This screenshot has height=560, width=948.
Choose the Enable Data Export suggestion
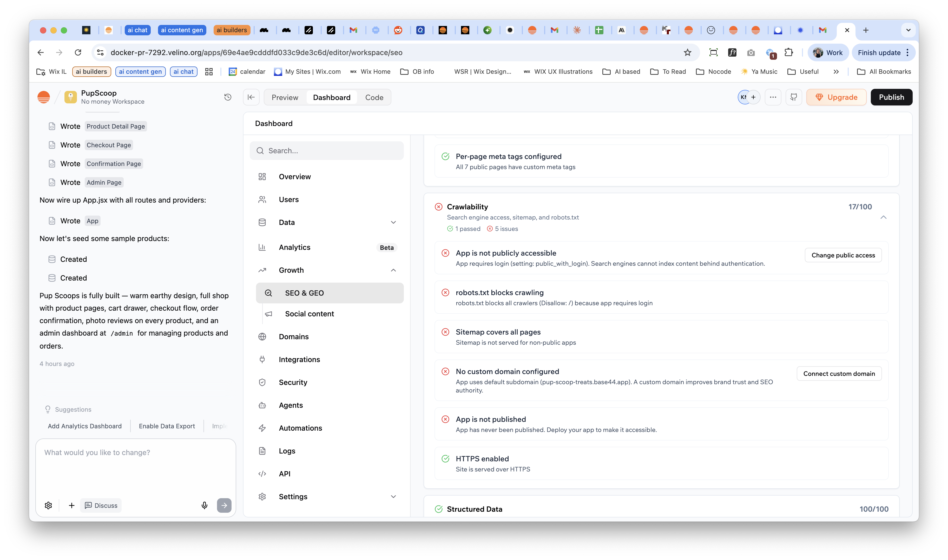(167, 426)
